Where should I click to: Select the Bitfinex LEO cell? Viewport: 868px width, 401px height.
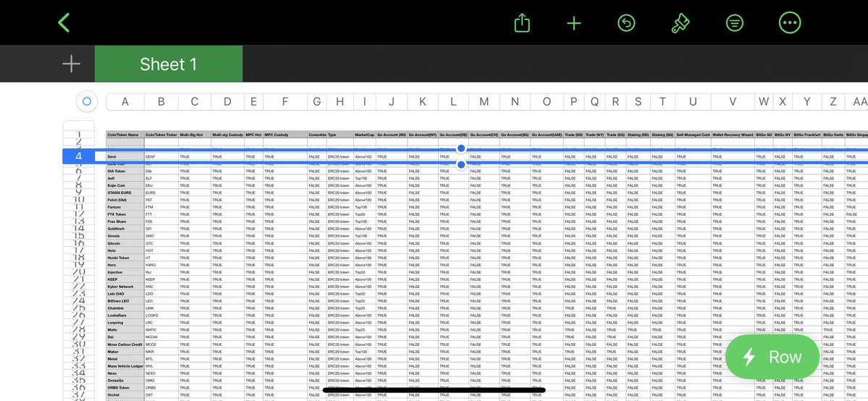point(125,301)
